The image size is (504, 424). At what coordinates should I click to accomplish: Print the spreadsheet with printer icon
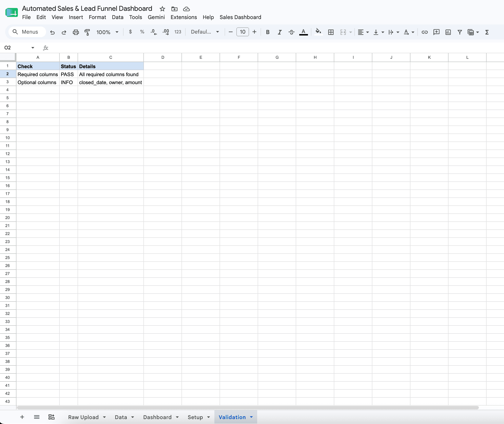[76, 32]
